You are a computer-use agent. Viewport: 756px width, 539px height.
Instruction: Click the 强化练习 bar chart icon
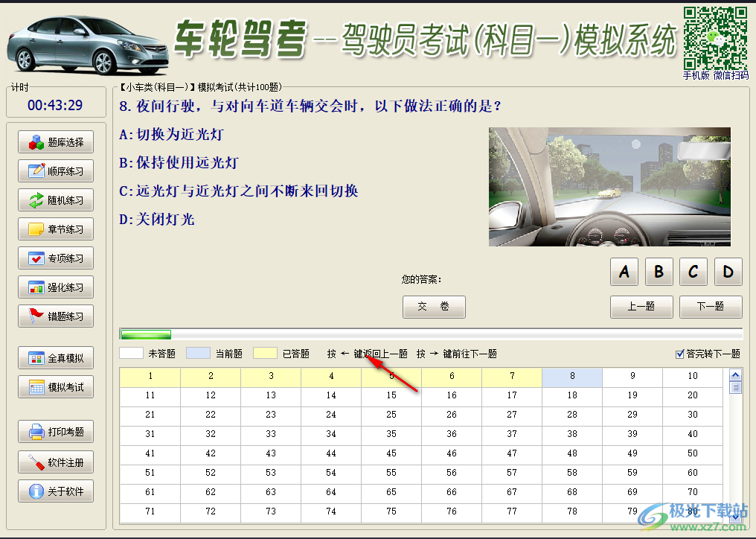click(x=36, y=287)
